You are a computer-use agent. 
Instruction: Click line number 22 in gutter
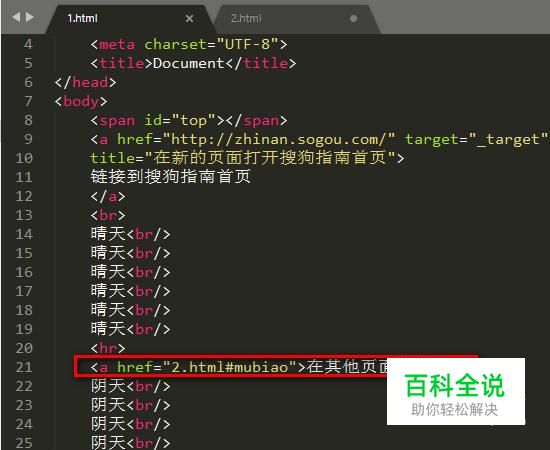(24, 386)
